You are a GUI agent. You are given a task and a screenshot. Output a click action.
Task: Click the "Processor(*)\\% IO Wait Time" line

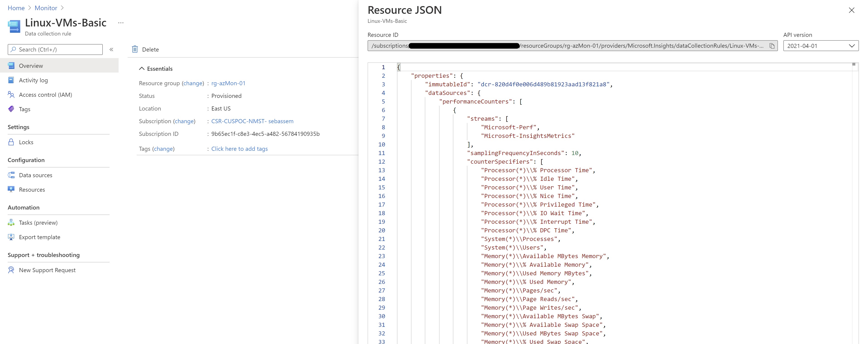[x=534, y=213]
